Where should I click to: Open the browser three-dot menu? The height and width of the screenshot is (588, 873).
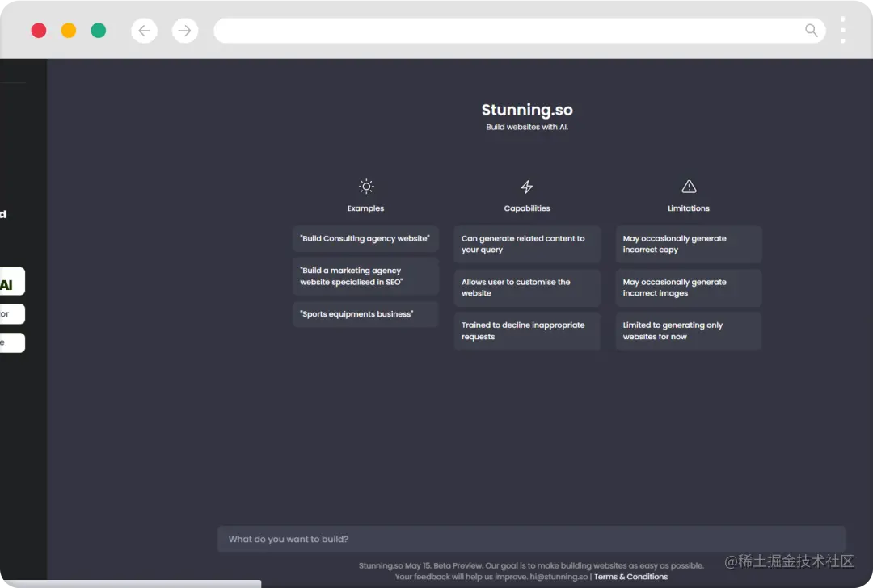842,30
